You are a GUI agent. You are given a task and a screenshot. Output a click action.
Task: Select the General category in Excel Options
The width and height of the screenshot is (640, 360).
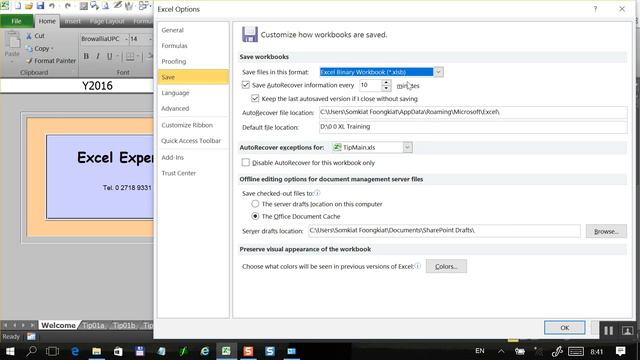coord(193,30)
